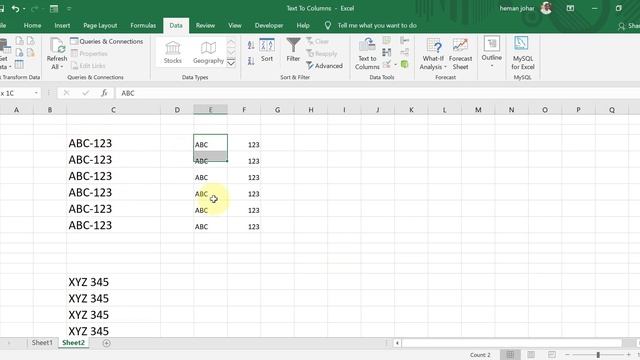Open Manage Data Model green icon
640x360 pixels.
pos(404,64)
